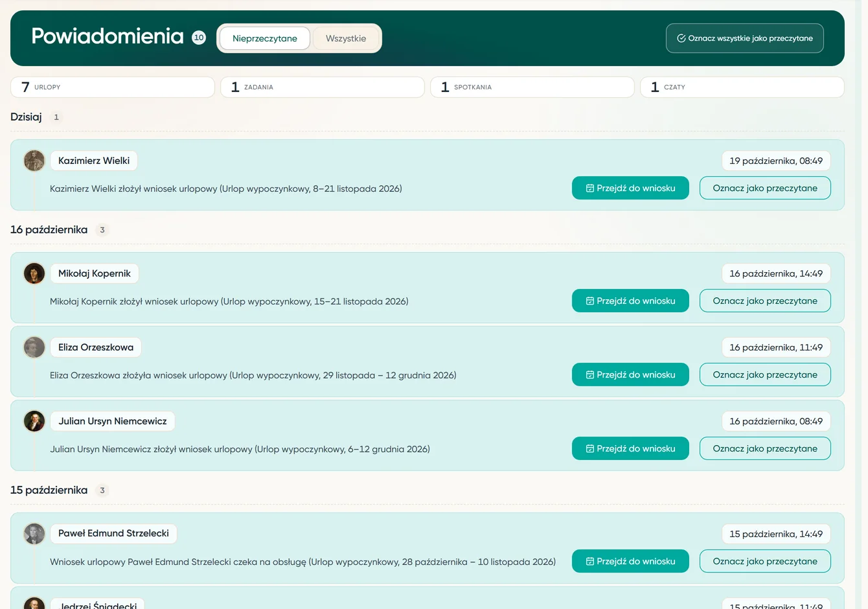The image size is (868, 609).
Task: Click the Paweł Edmund Strzelecki name label
Action: click(x=113, y=533)
